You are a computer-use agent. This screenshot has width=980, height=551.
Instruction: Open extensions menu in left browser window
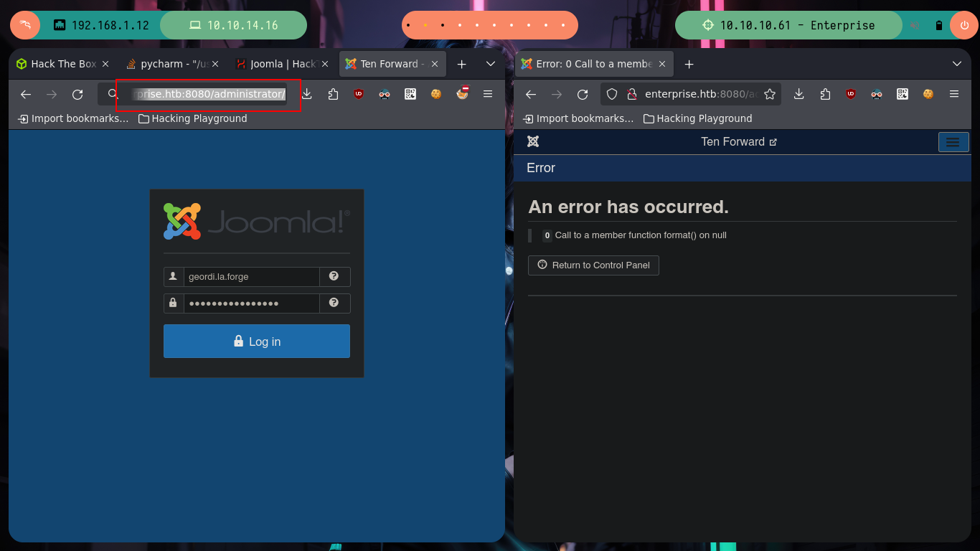pos(333,94)
